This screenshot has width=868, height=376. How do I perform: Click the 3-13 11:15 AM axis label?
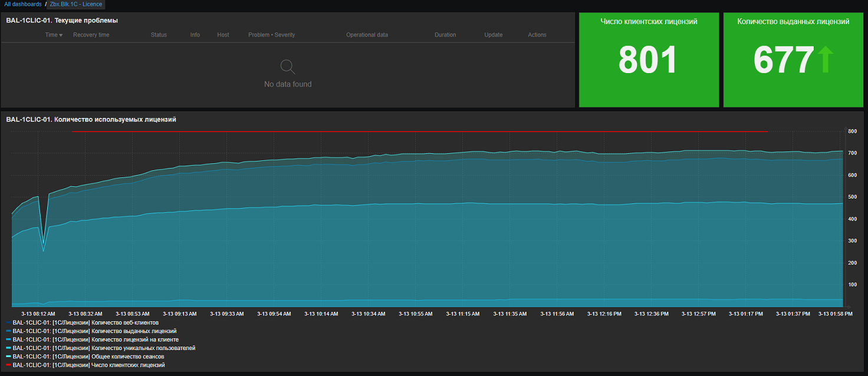click(462, 314)
